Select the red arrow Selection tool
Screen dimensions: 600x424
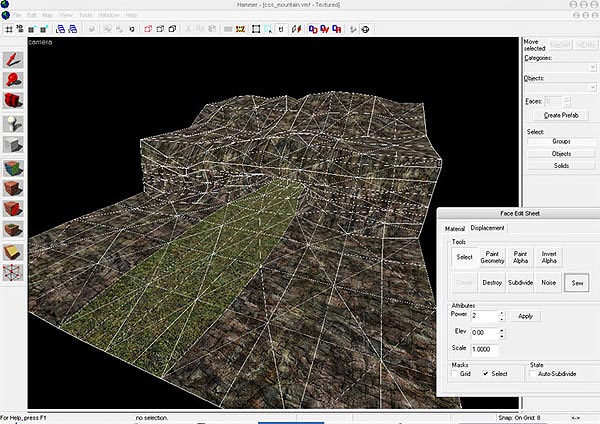click(14, 60)
